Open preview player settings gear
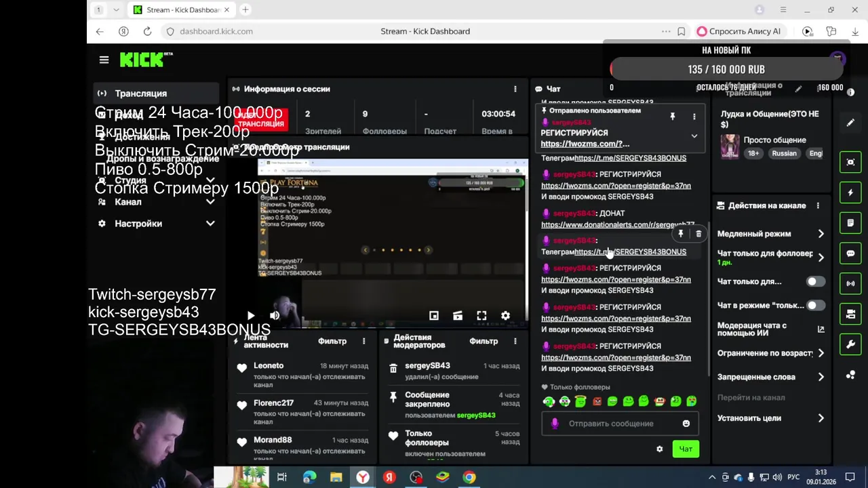 (x=505, y=316)
